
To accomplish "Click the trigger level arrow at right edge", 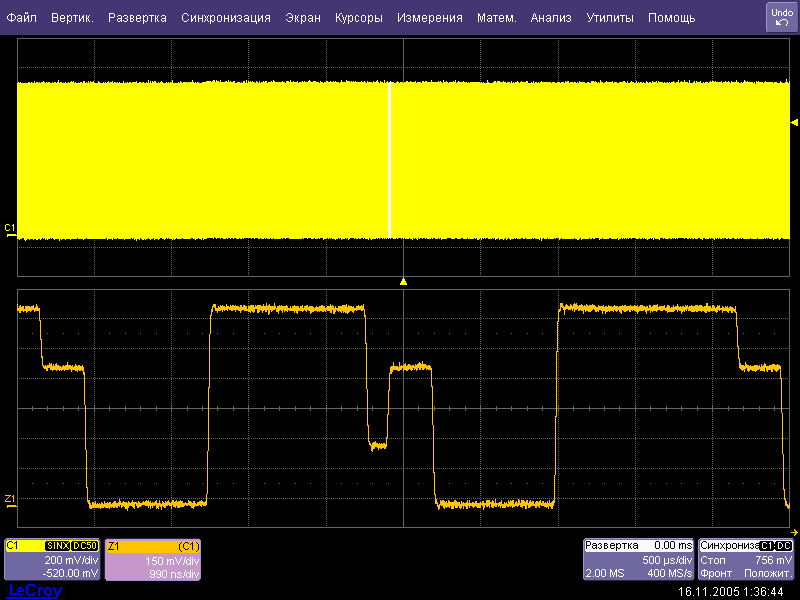I will pos(795,123).
